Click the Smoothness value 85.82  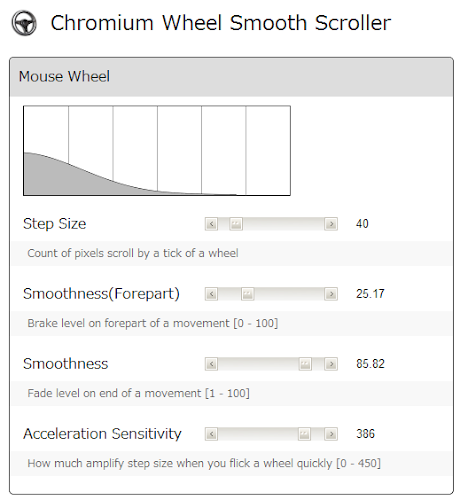click(370, 364)
